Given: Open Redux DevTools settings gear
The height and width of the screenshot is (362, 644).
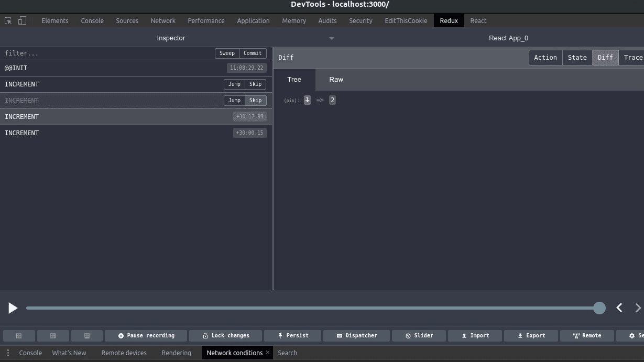Looking at the screenshot, I should pos(631,335).
